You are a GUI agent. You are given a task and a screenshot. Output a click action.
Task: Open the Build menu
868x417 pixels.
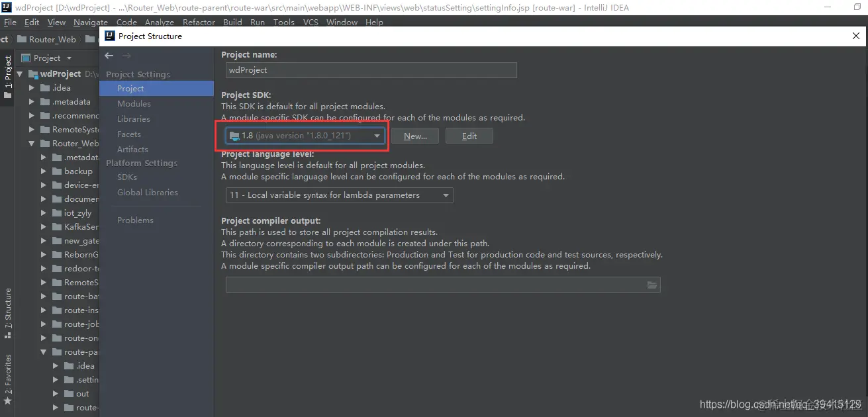(x=232, y=22)
